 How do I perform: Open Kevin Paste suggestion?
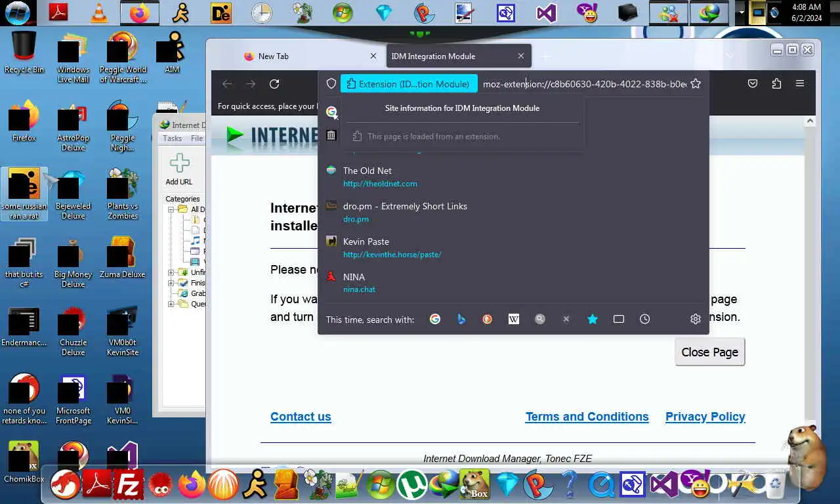point(513,248)
